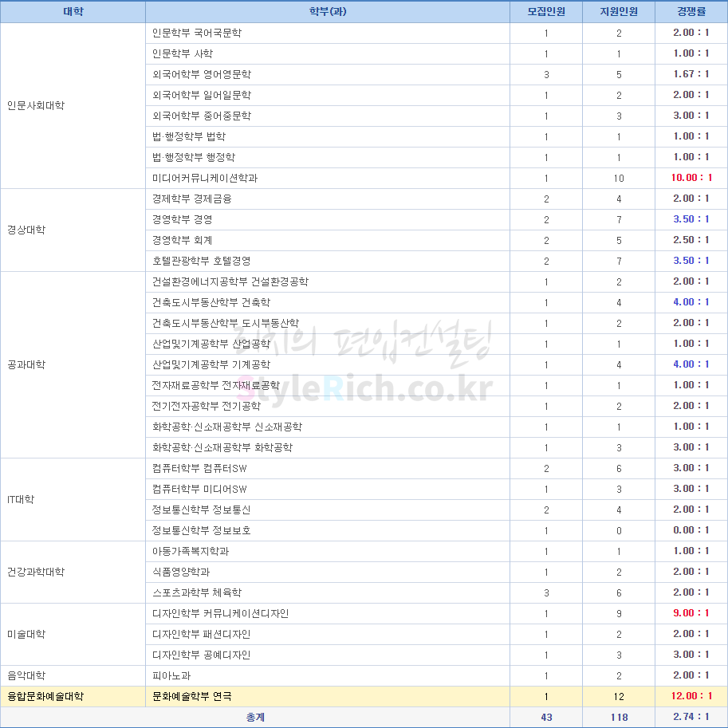Click applicant count 12 in 연극 row

pos(619,696)
